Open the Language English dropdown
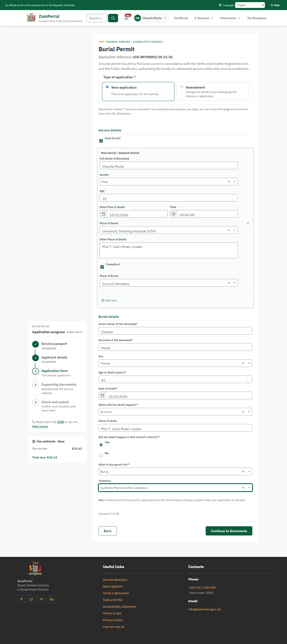 (x=250, y=5)
